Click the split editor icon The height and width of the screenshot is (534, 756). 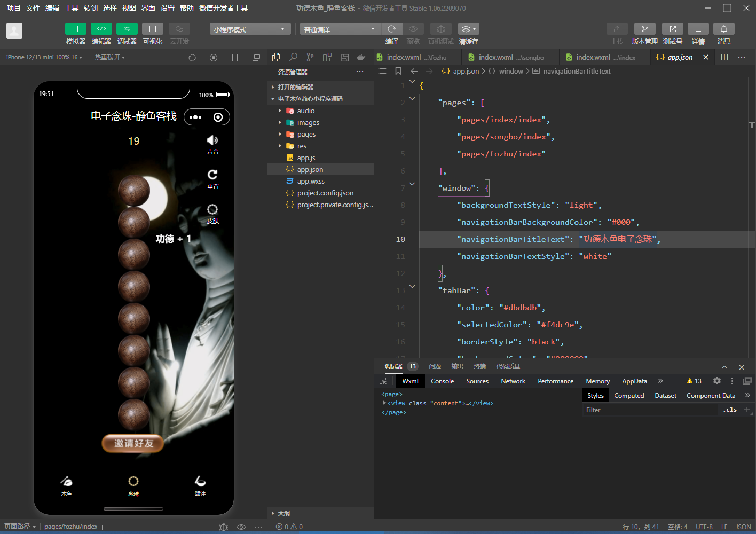(724, 57)
